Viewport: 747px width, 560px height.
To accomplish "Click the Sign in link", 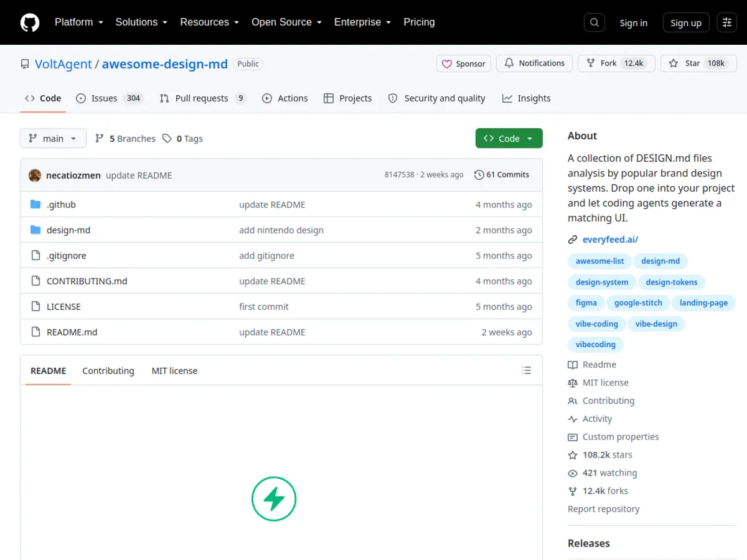I will (x=633, y=23).
